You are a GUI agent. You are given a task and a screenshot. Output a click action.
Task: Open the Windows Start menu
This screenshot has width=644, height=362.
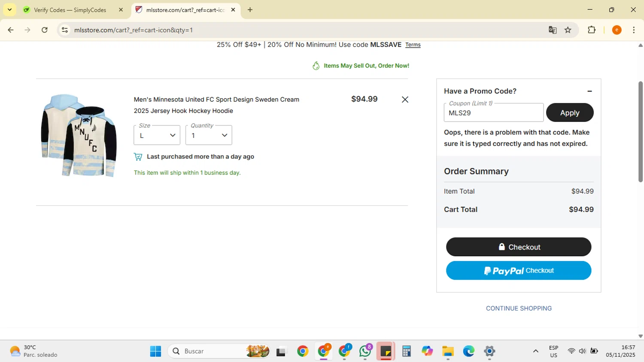pyautogui.click(x=155, y=351)
